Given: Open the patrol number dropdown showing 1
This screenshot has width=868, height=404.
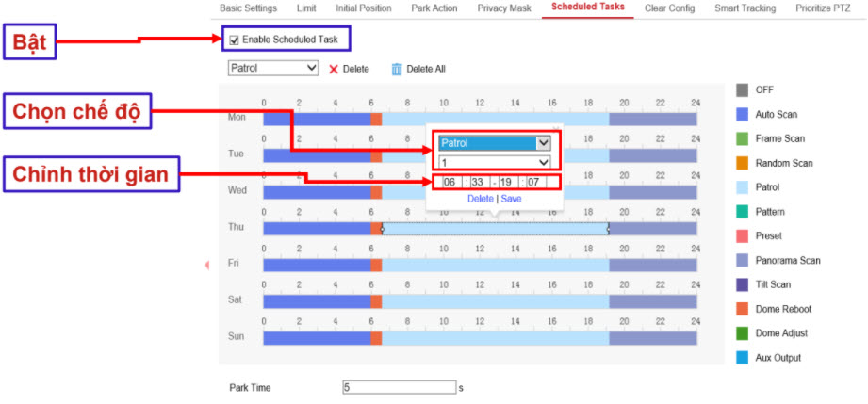Looking at the screenshot, I should coord(495,162).
